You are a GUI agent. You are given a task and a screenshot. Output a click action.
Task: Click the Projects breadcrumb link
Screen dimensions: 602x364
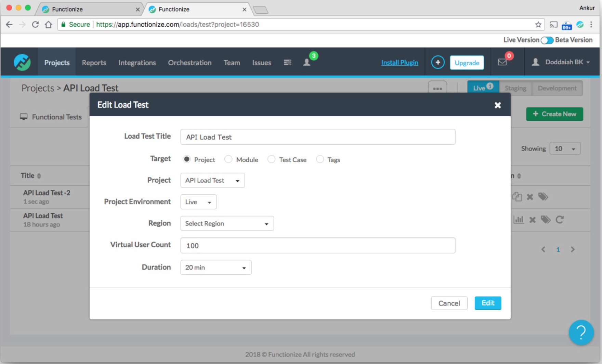click(x=38, y=88)
